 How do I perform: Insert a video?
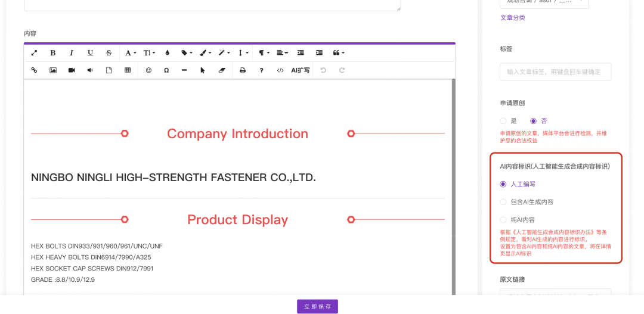[x=72, y=70]
